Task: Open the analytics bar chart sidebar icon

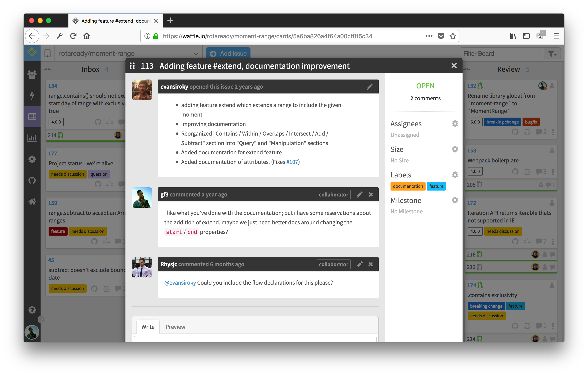Action: [32, 138]
